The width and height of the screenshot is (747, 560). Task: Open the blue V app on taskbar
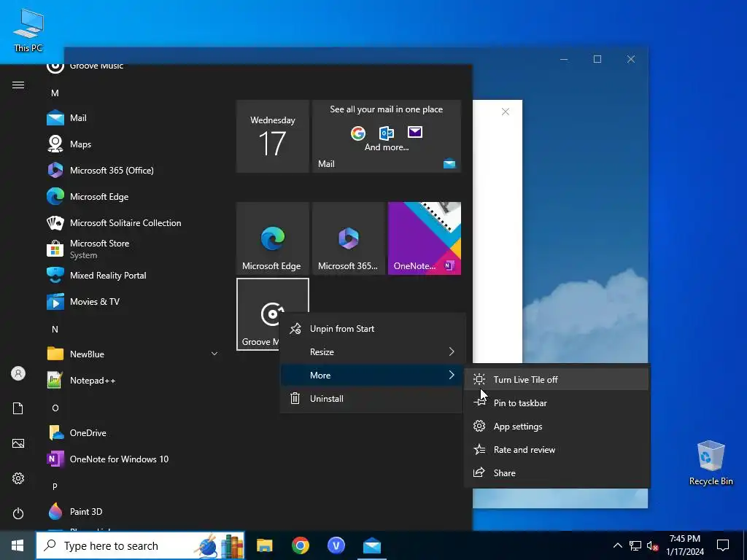click(336, 545)
